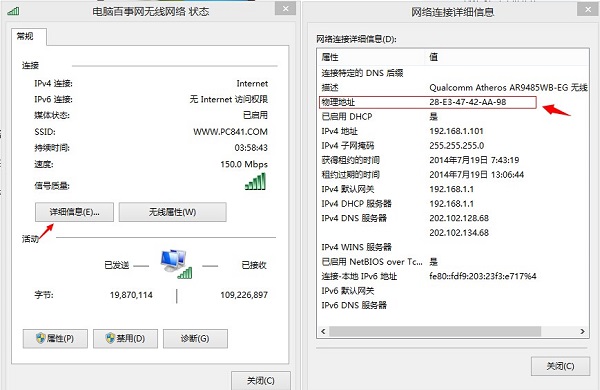The image size is (600, 390).
Task: Select the 已启用 DHCP row label
Action: 347,117
